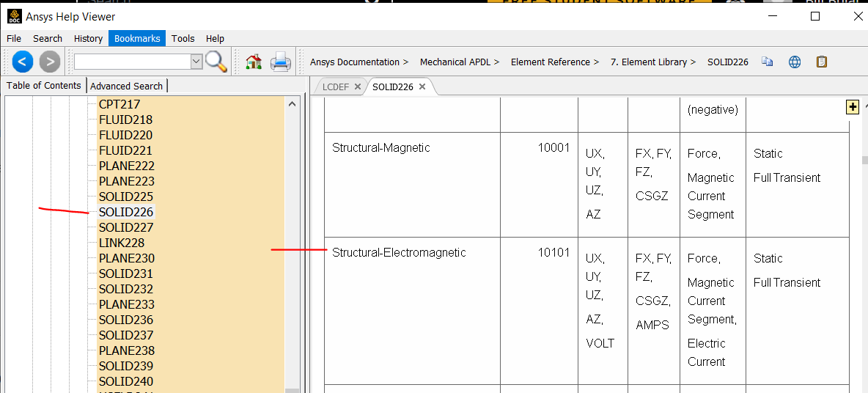Select SOLID240 in the contents tree

(126, 381)
